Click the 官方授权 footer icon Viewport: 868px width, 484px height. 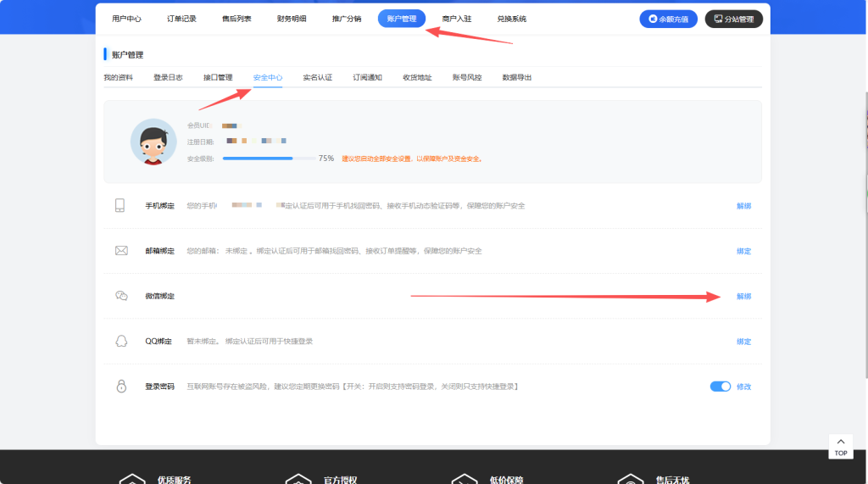tap(298, 479)
